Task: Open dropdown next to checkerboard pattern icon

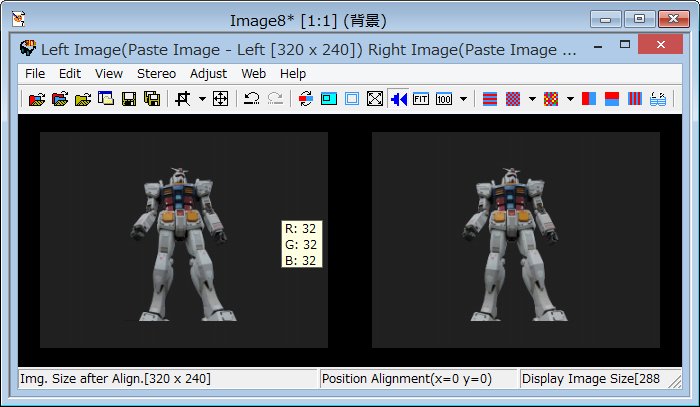Action: click(x=532, y=99)
